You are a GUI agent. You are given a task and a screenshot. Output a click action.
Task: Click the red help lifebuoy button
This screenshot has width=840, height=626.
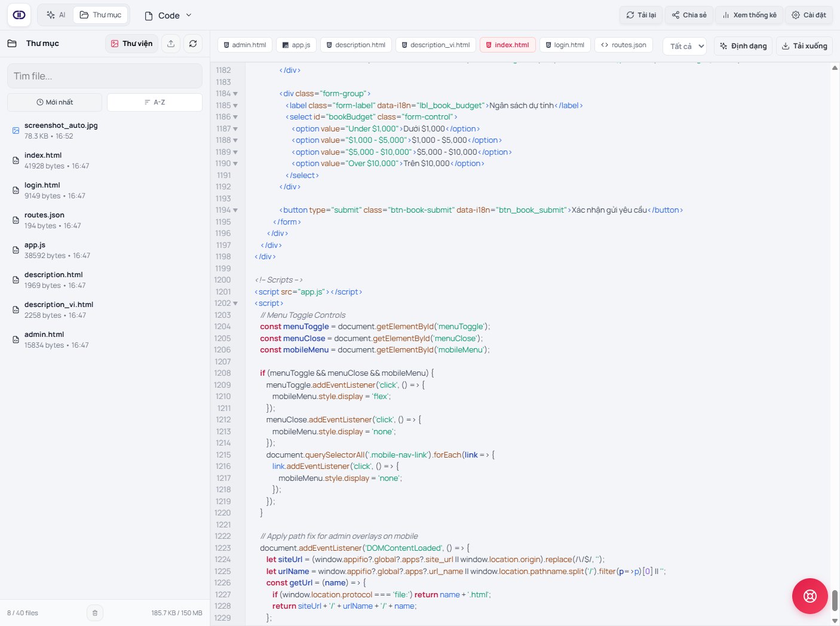click(x=810, y=596)
